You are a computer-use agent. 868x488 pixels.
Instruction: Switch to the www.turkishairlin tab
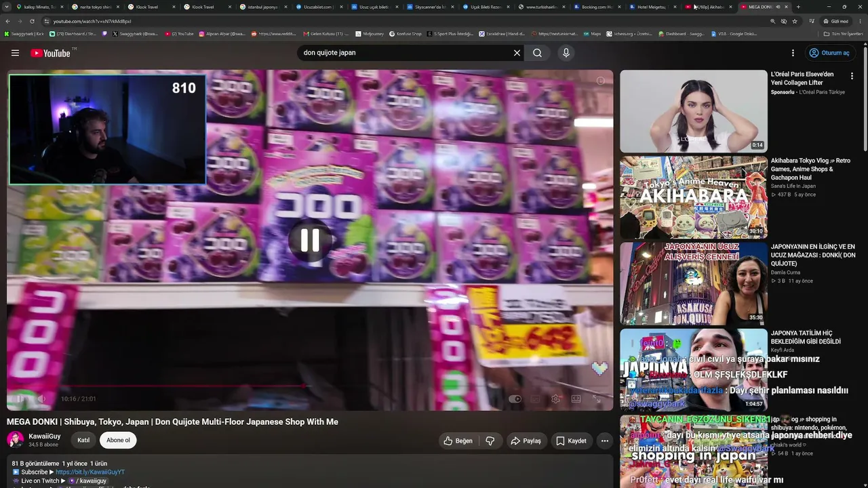click(542, 7)
